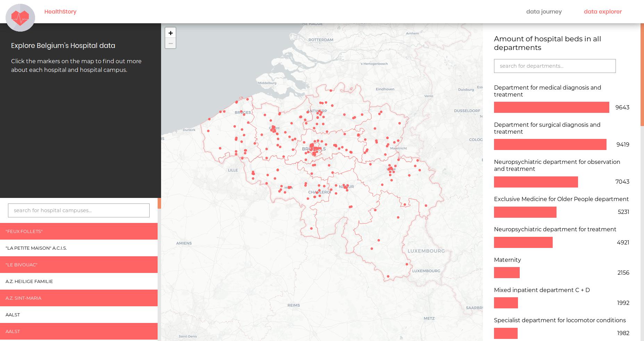Viewport: 644px width, 341px height.
Task: Click the 9643 beds value
Action: click(x=622, y=107)
